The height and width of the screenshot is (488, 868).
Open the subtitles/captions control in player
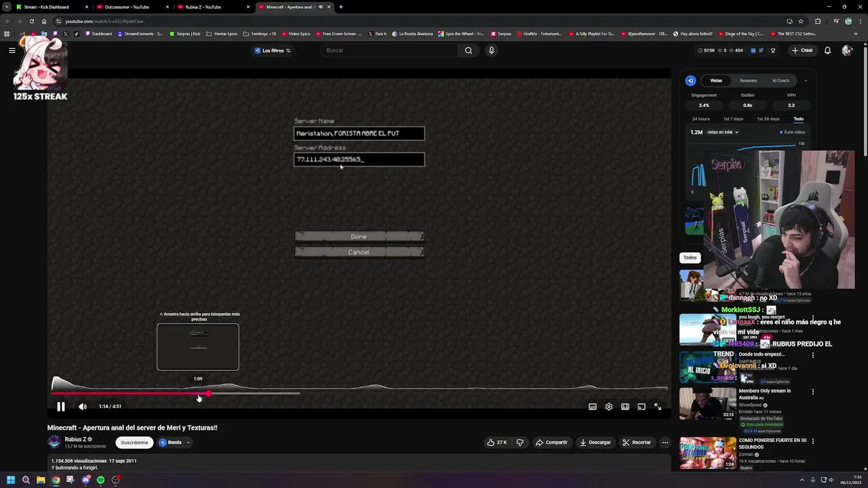pyautogui.click(x=593, y=407)
